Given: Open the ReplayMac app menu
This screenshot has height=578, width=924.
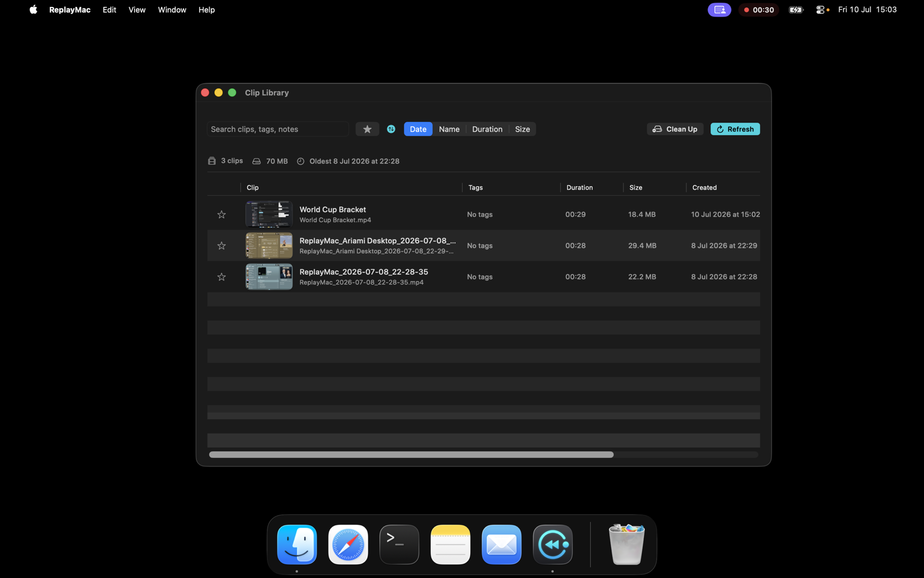Looking at the screenshot, I should click(70, 10).
